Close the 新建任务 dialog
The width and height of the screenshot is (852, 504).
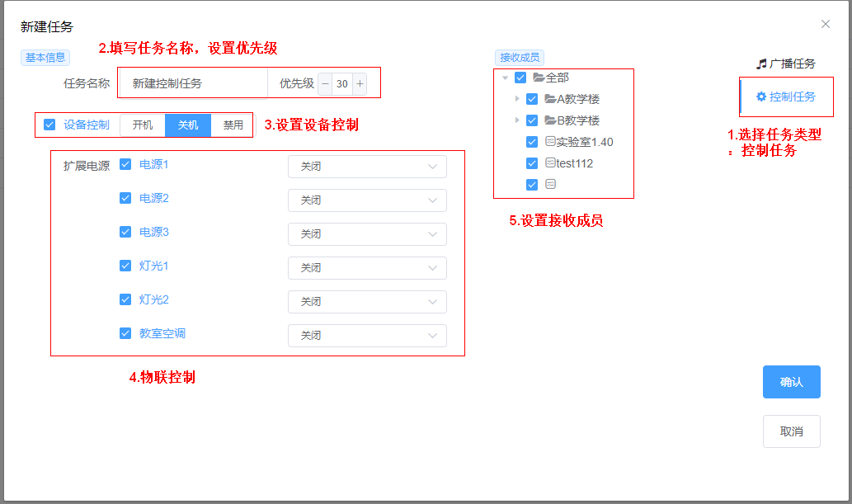(826, 24)
